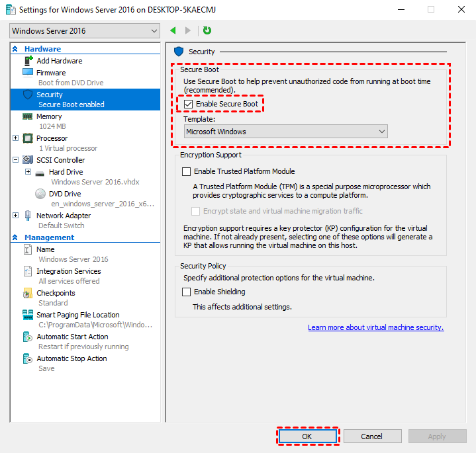Click the Automatic Stop Action icon
Screen dimensions: 476x453
point(28,358)
